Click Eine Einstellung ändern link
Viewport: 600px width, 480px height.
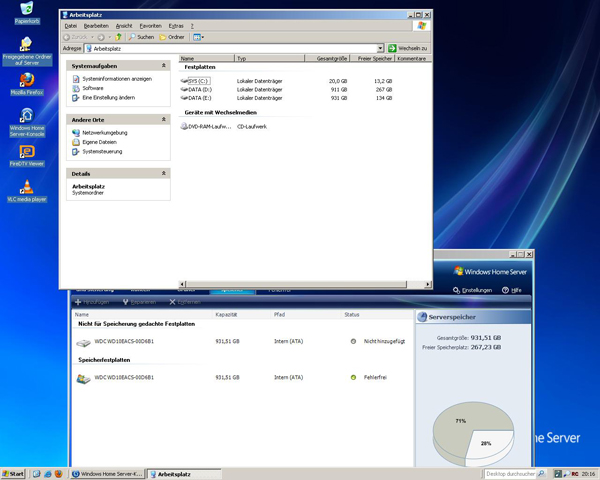(104, 98)
